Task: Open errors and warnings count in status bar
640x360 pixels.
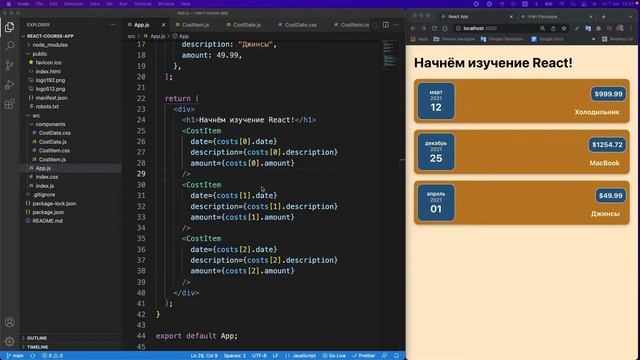Action: click(x=52, y=356)
